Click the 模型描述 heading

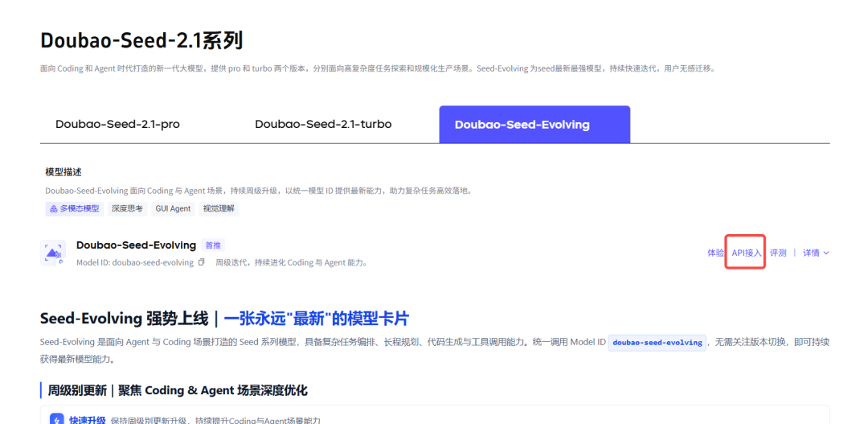63,172
